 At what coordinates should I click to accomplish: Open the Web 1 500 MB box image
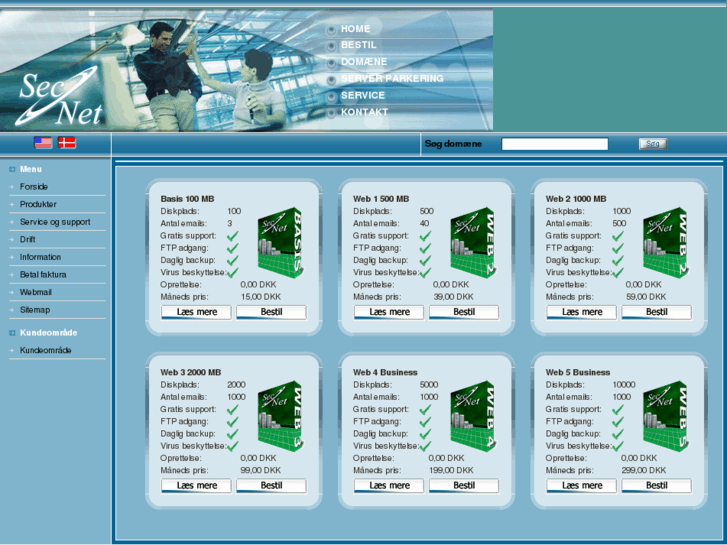(472, 243)
